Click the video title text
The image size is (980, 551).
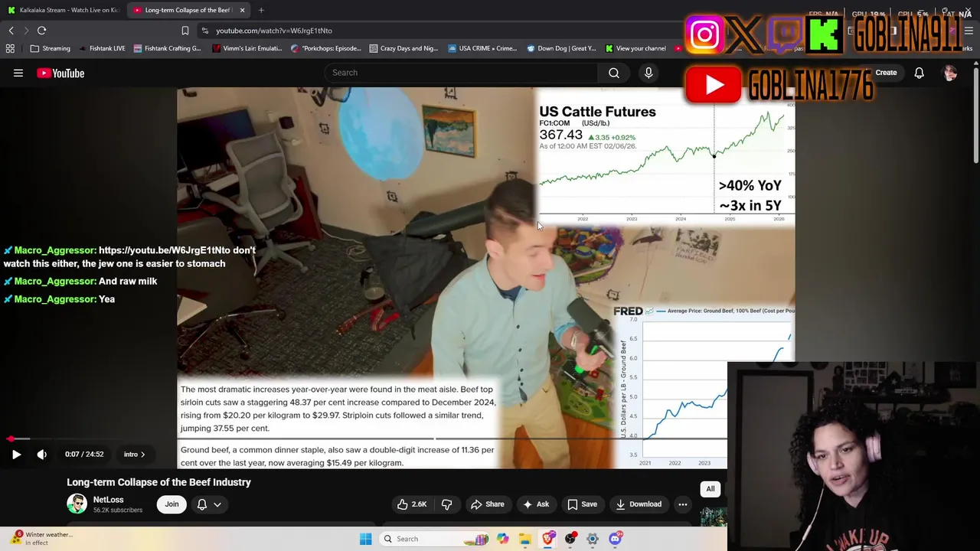(158, 482)
